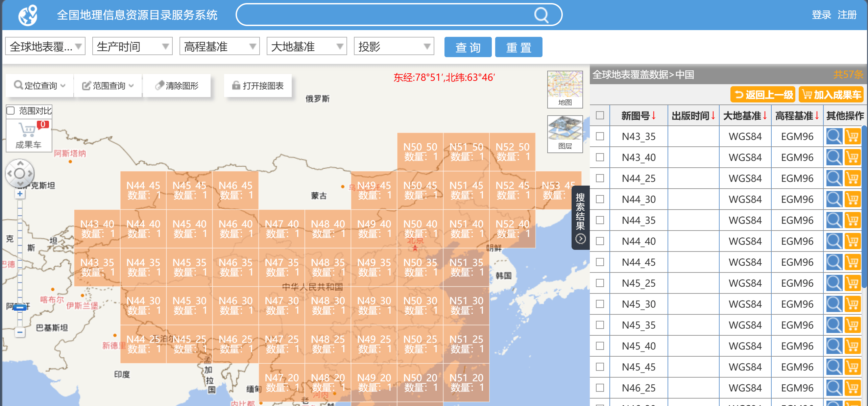Check the N44_25 row checkbox

coord(600,178)
